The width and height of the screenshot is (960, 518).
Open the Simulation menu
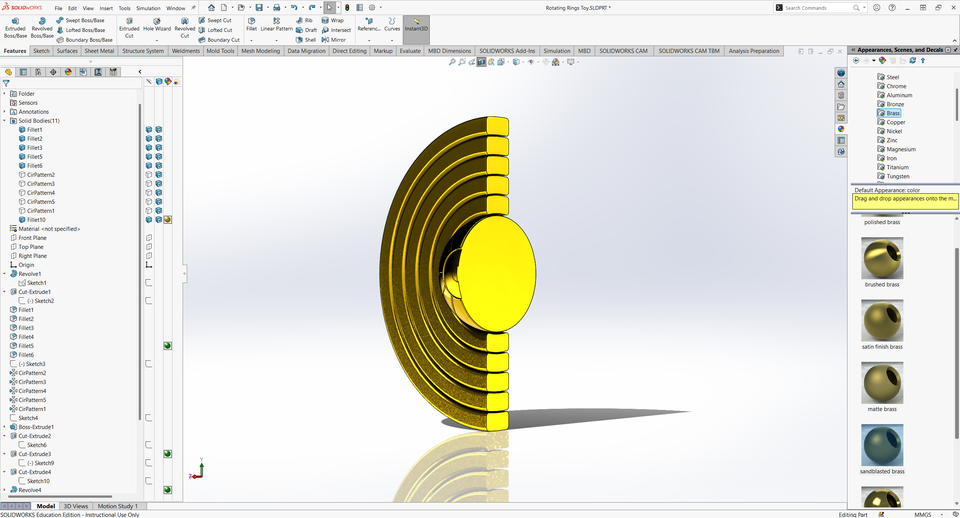(148, 8)
